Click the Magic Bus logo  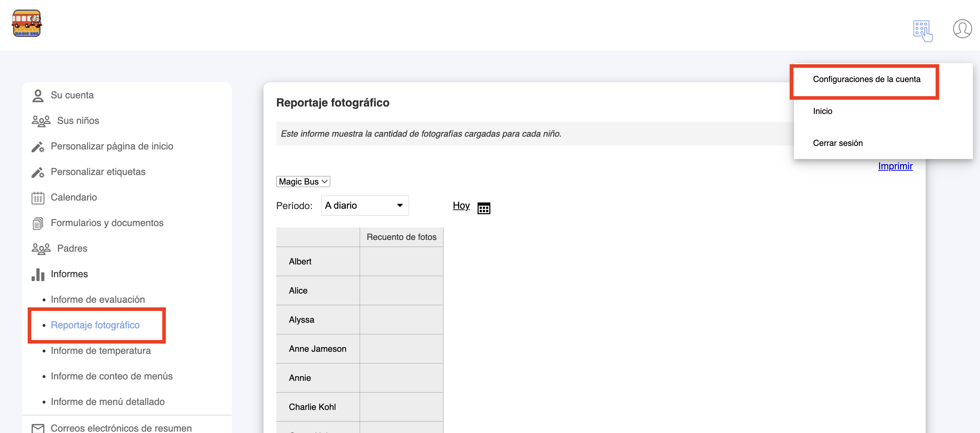tap(27, 23)
